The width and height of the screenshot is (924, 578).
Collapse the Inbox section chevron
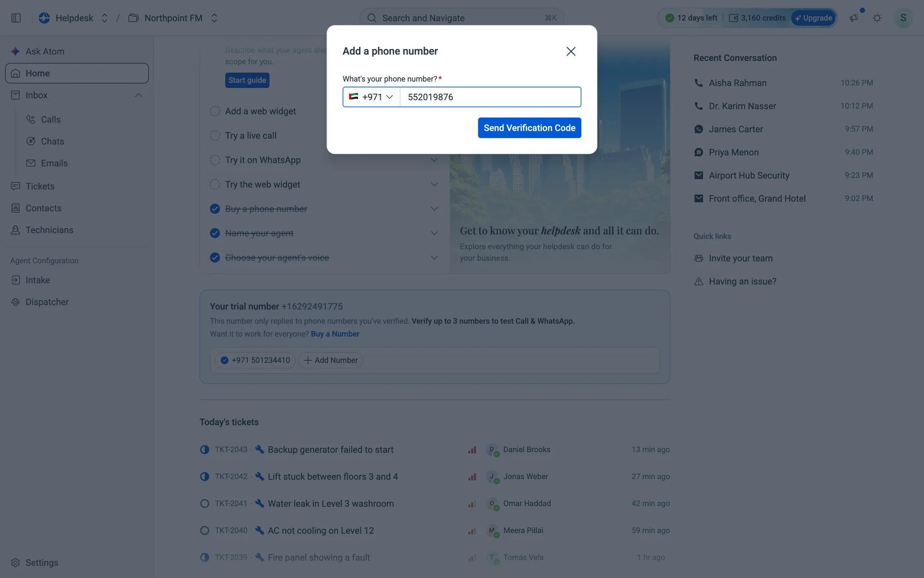(x=139, y=95)
